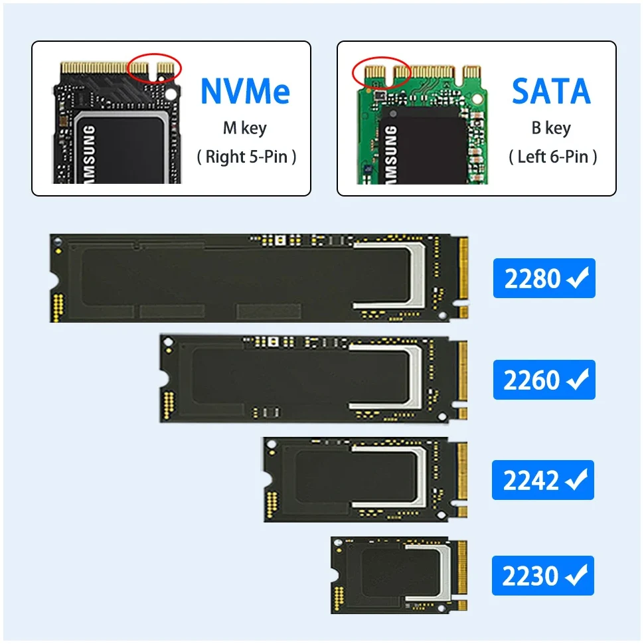
Task: Click the 2242 SSD board image
Action: pos(366,480)
